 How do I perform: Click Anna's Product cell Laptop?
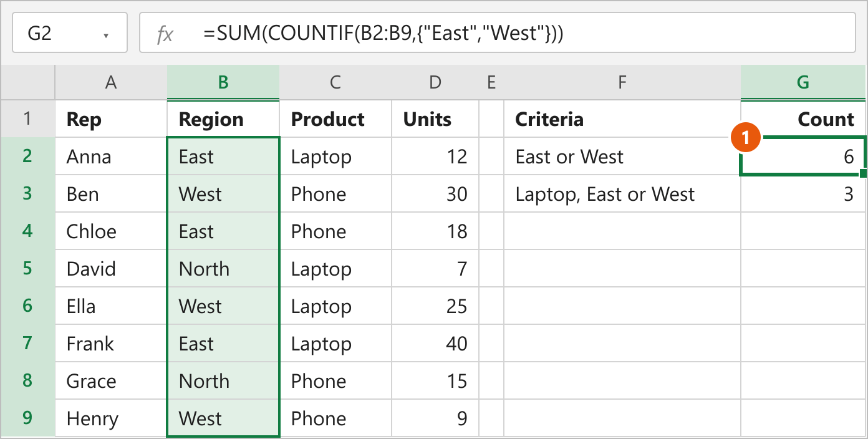pyautogui.click(x=335, y=156)
